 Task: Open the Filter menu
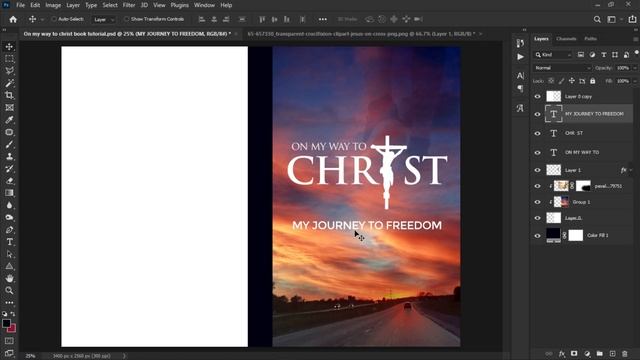[x=129, y=5]
